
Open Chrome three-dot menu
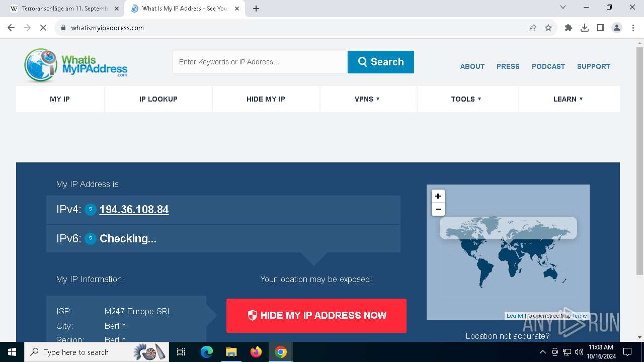pos(632,28)
